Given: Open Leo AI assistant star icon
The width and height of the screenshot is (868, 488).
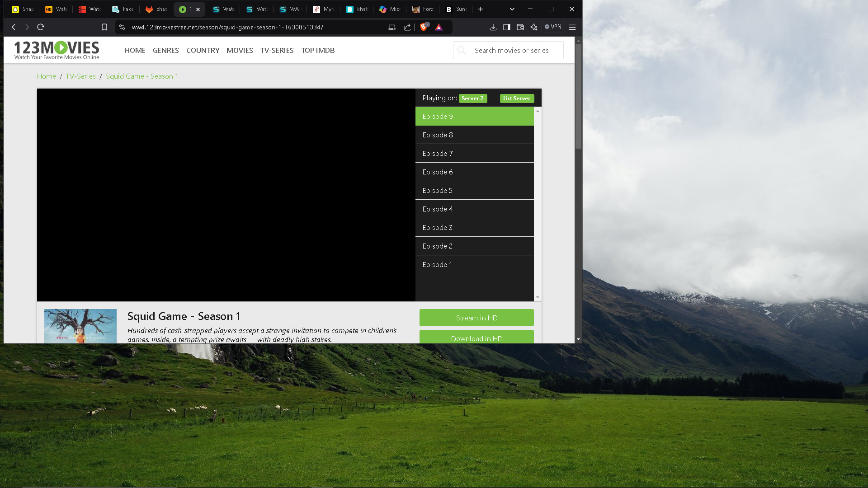Looking at the screenshot, I should pos(534,27).
